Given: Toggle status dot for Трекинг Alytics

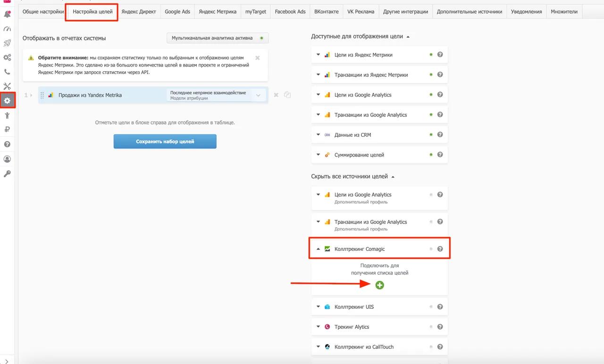Looking at the screenshot, I should (431, 327).
